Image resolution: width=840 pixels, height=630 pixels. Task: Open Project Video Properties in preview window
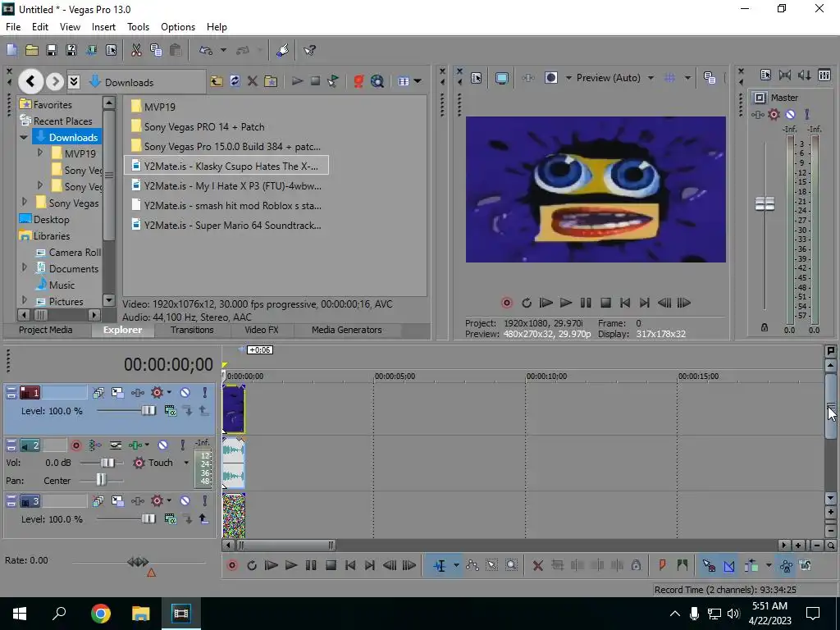point(477,78)
